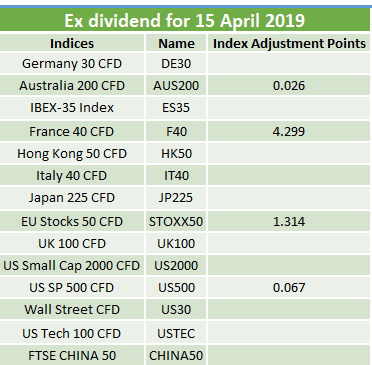Click the CHINA50 name cell
Viewport: 372px width, 365px height.
click(x=176, y=356)
